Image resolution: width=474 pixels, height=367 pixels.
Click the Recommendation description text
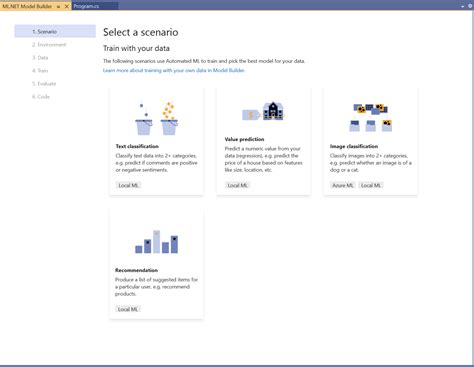pos(156,287)
